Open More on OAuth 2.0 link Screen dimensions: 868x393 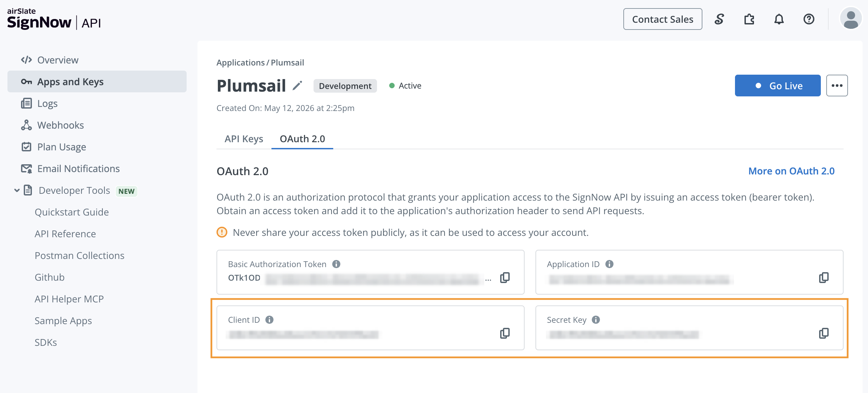[x=791, y=171]
